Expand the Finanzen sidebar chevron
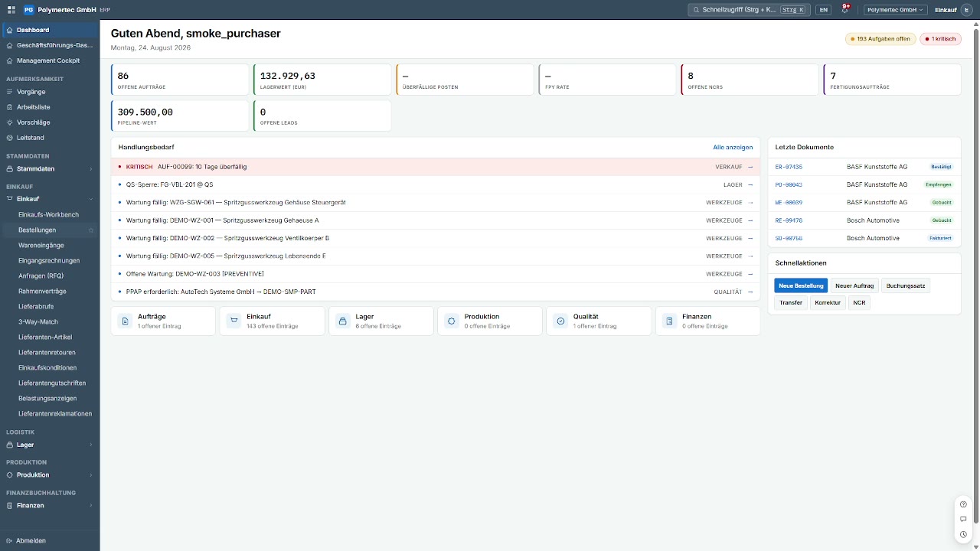Viewport: 980px width, 551px height. [91, 506]
